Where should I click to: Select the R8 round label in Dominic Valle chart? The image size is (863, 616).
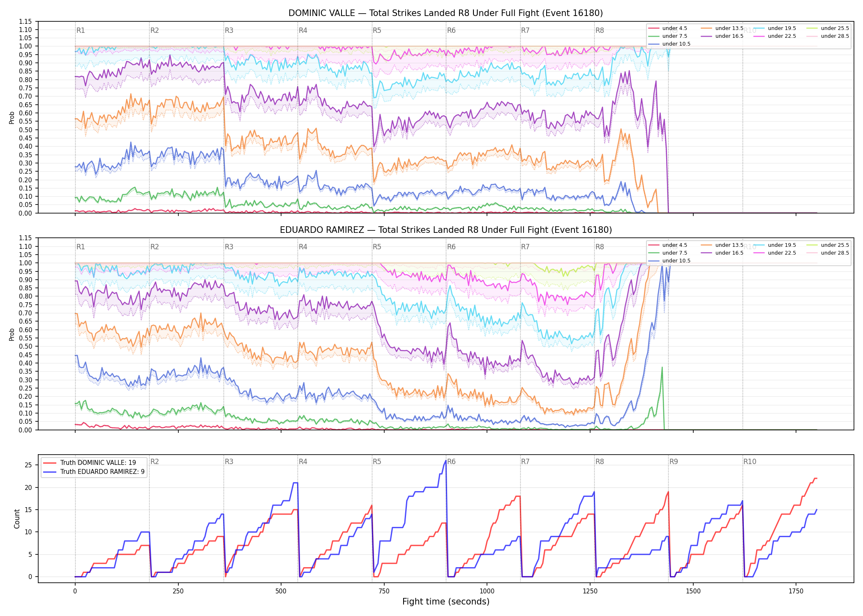[x=600, y=30]
